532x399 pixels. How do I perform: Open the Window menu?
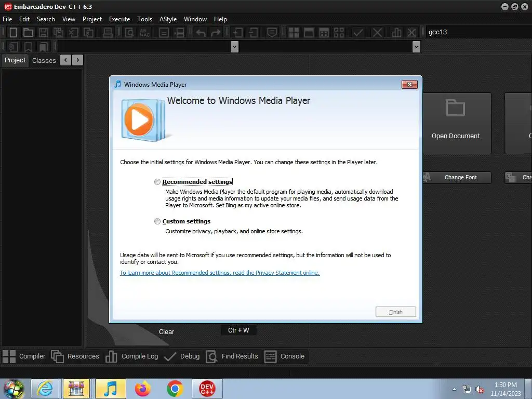pos(195,19)
